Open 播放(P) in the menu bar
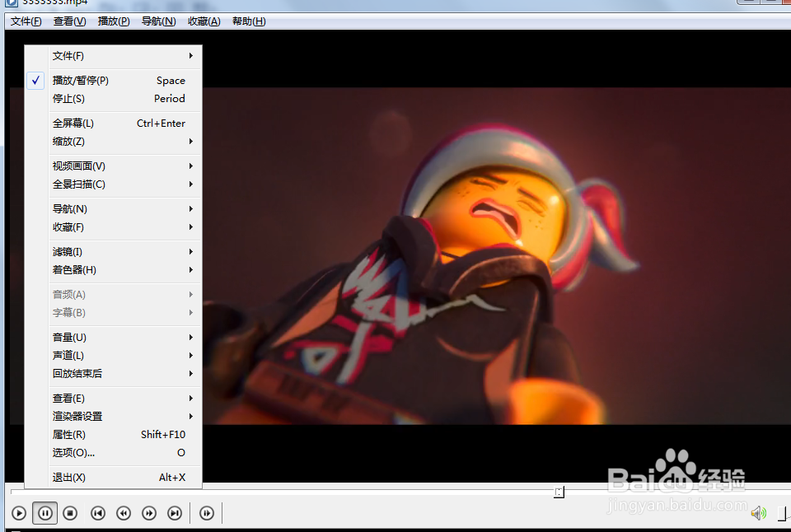The height and width of the screenshot is (532, 791). click(x=114, y=21)
